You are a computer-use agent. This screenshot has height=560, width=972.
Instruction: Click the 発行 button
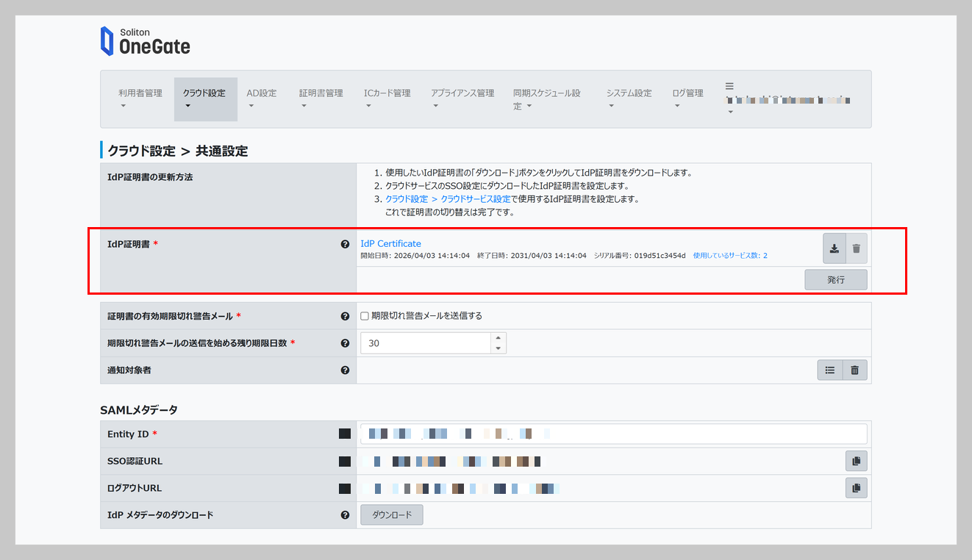pos(836,280)
